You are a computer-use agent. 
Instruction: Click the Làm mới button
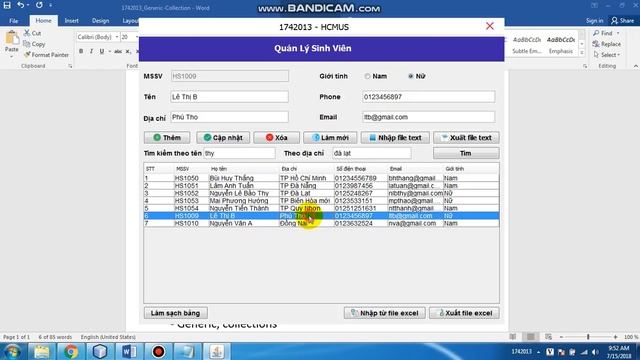click(330, 138)
